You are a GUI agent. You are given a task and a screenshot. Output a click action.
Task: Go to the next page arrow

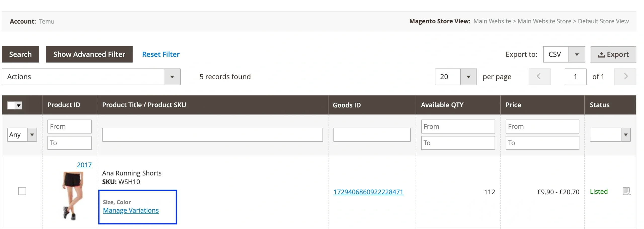pos(625,77)
